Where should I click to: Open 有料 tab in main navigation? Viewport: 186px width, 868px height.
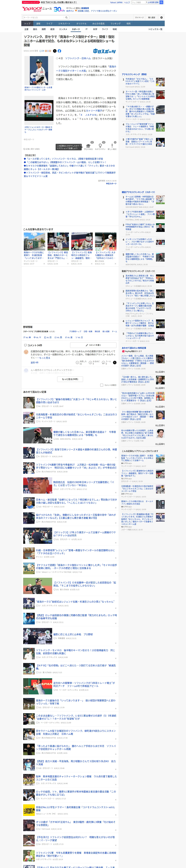(129, 24)
